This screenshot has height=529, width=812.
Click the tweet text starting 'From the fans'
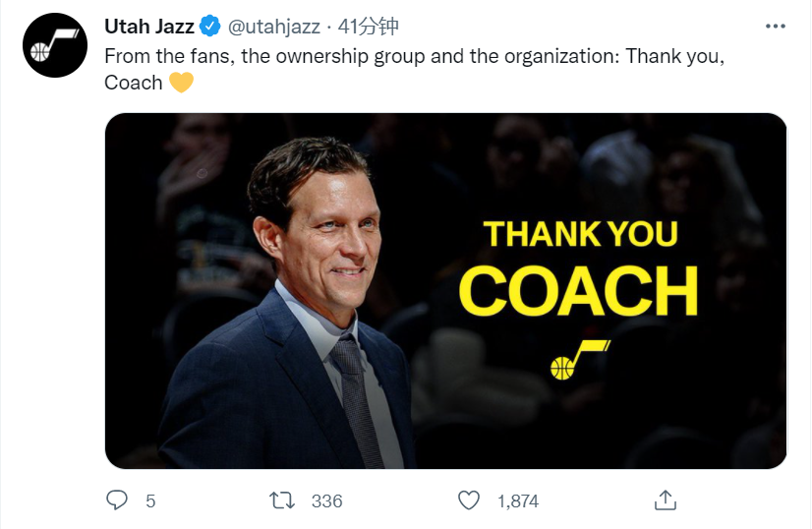click(x=413, y=56)
